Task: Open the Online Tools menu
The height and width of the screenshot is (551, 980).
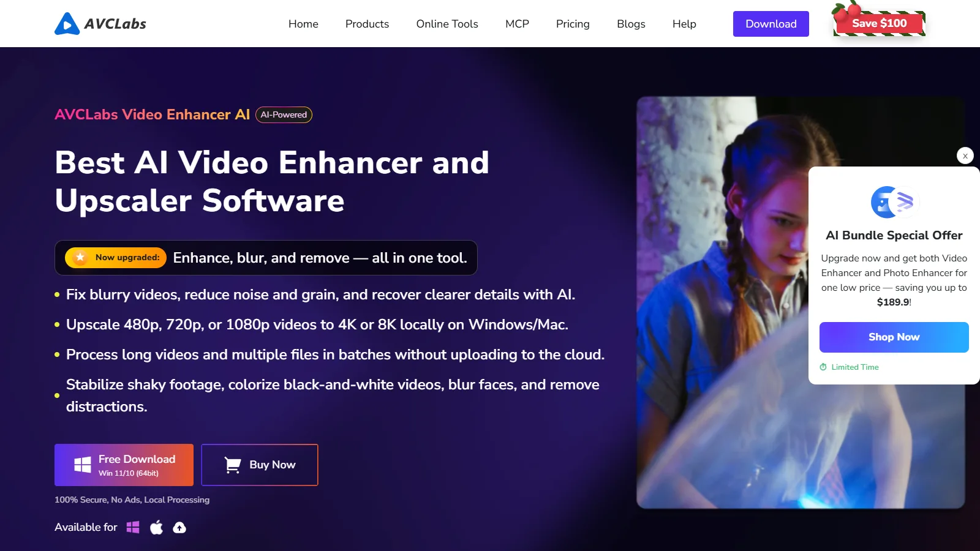Action: pos(447,24)
